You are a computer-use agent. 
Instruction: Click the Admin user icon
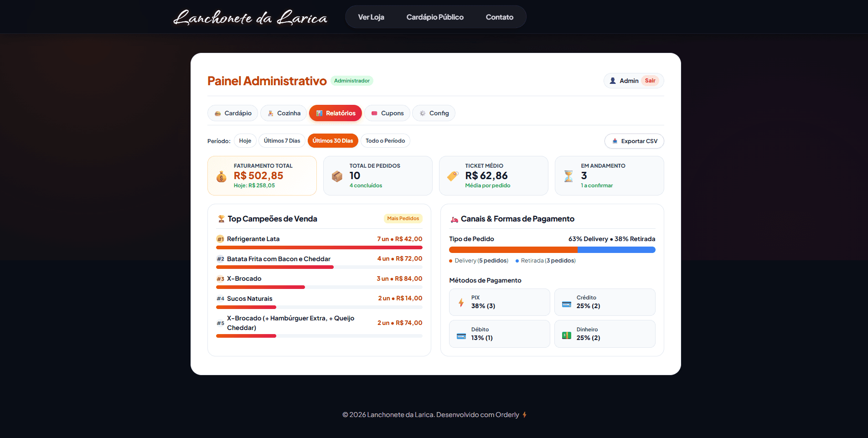coord(613,81)
